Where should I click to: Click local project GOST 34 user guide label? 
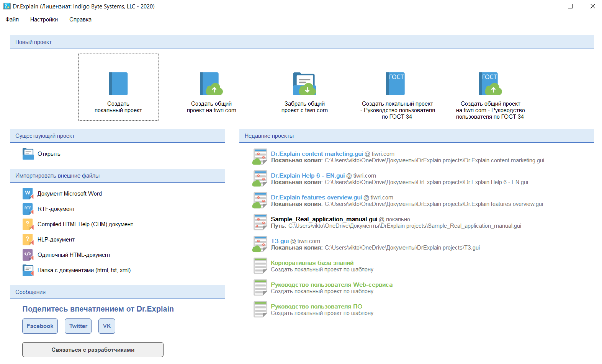point(398,110)
